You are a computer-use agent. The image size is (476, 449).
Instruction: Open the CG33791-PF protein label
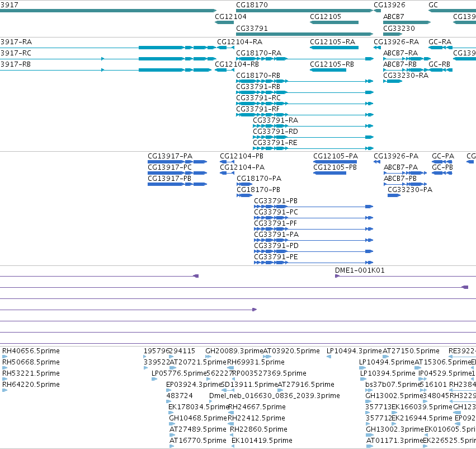click(275, 223)
